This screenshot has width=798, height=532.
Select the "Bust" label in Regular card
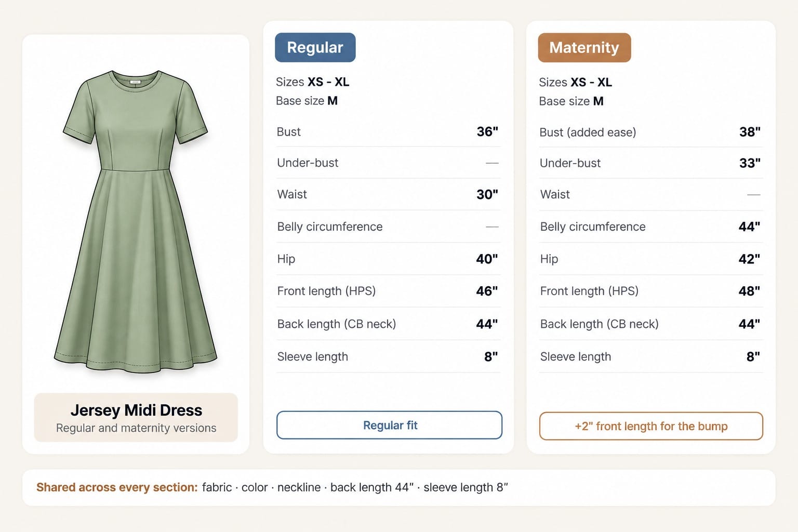pos(289,132)
